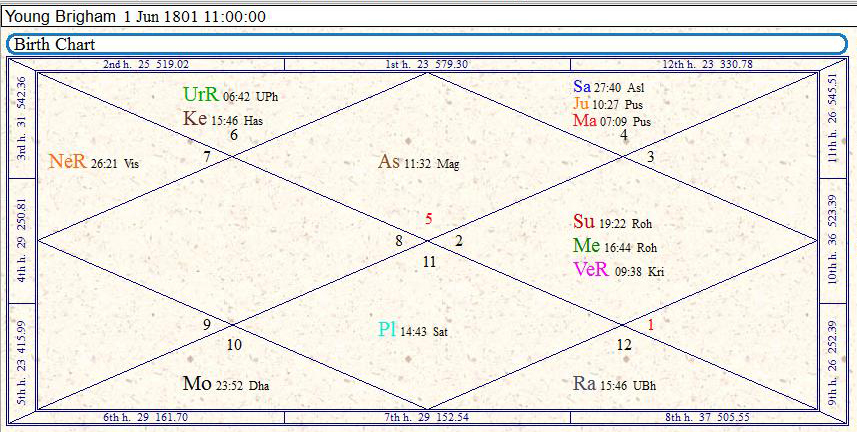Select the Moon (Mo) at 23:52 Dha
The height and width of the screenshot is (432, 857).
tap(197, 384)
